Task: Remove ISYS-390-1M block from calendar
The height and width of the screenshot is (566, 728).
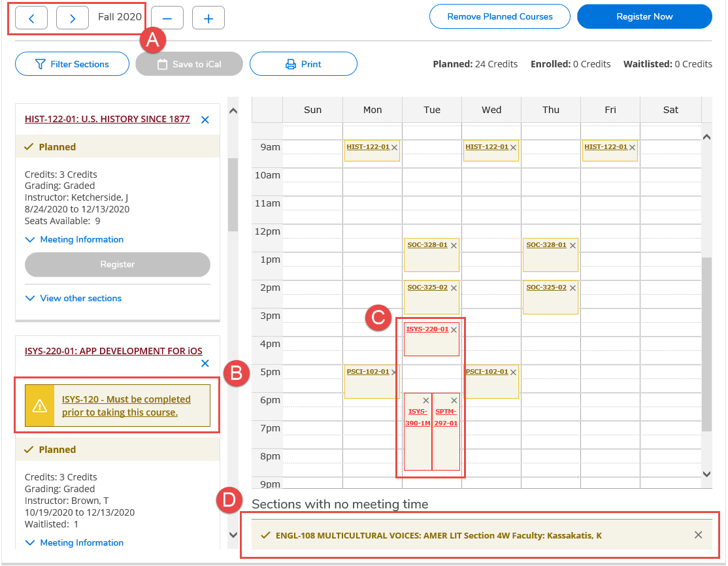Action: click(425, 400)
